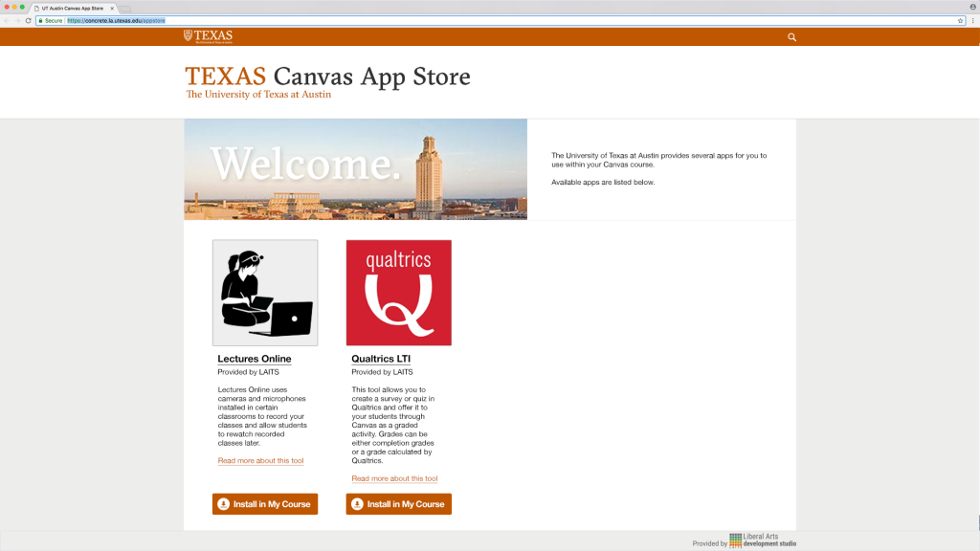
Task: Go back with browser back arrow
Action: 7,21
